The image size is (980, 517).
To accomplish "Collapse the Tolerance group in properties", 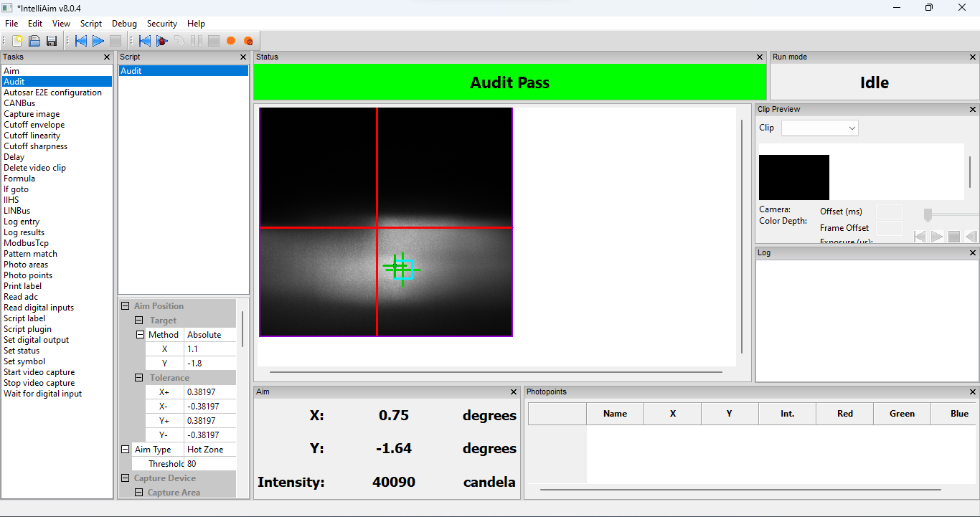I will click(138, 377).
